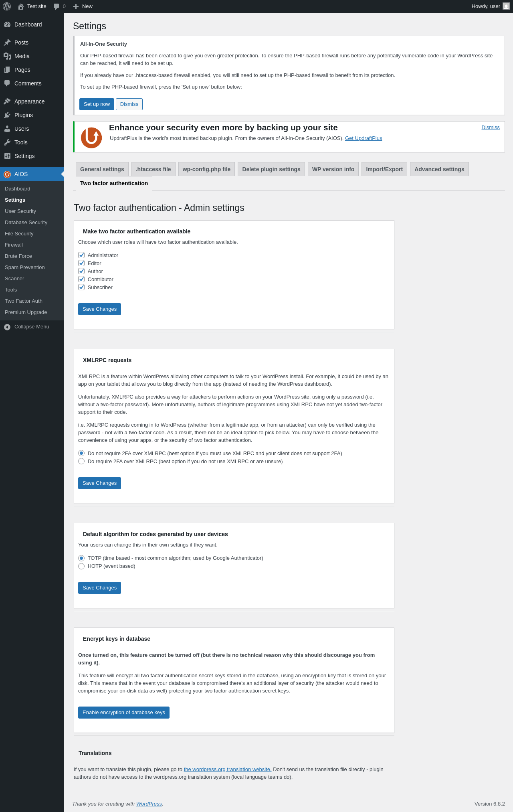513x812 pixels.
Task: Open User Security submenu item
Action: coord(32,211)
